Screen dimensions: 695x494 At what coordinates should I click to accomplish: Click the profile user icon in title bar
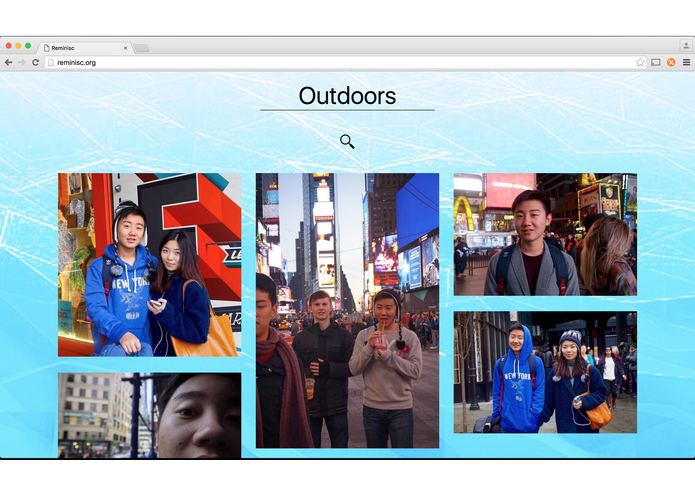point(686,46)
